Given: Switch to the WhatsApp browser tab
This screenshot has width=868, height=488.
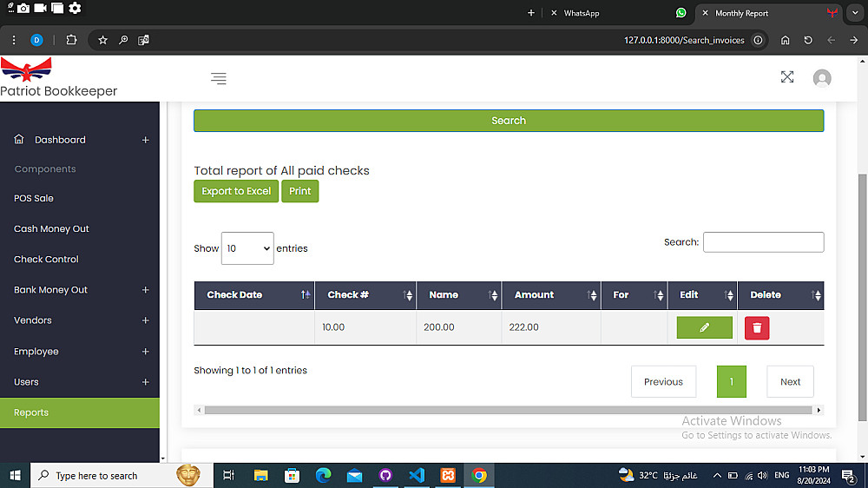Looking at the screenshot, I should click(617, 13).
